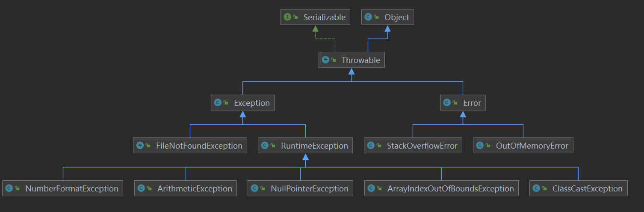644x212 pixels.
Task: Click the Error node label
Action: [472, 103]
